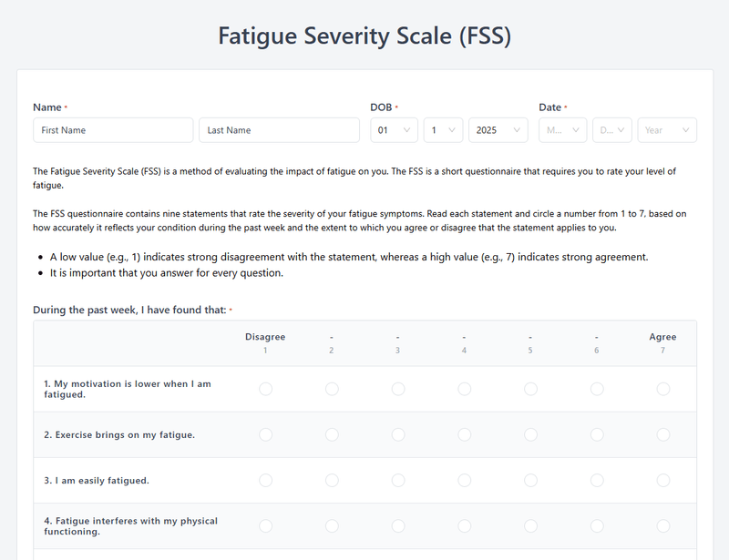729x560 pixels.
Task: Select rating 4 for statement 2
Action: click(x=465, y=434)
